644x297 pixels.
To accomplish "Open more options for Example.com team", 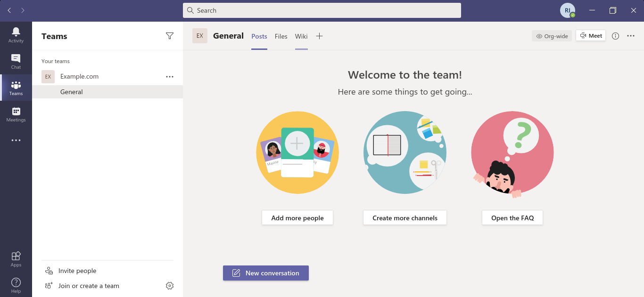I will [170, 77].
